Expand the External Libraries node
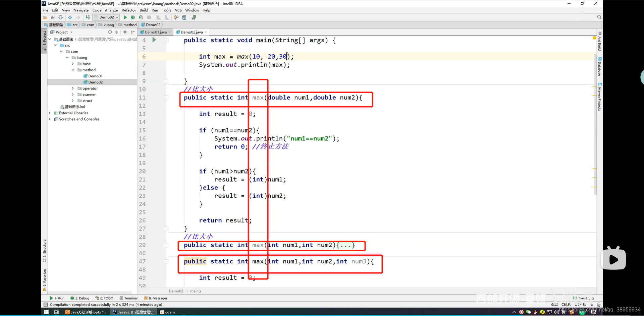The image size is (644, 316). click(x=50, y=113)
